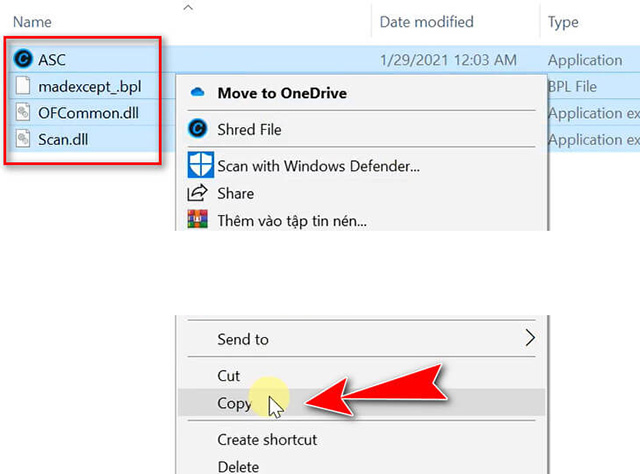Select Shred File from context menu
Screen dimensions: 640x474
[x=362, y=129]
